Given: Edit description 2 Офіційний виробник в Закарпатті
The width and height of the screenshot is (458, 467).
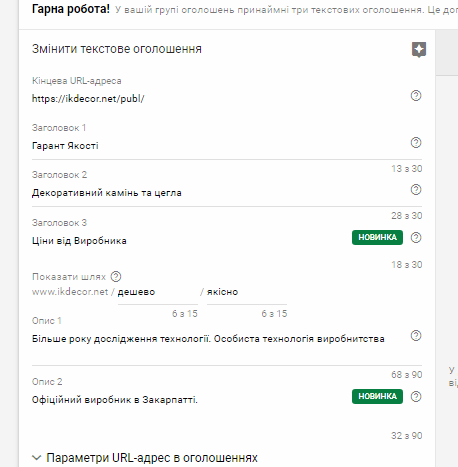Looking at the screenshot, I should (x=190, y=400).
